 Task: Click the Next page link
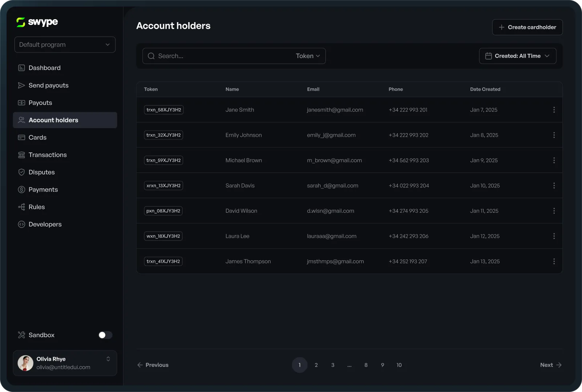551,365
